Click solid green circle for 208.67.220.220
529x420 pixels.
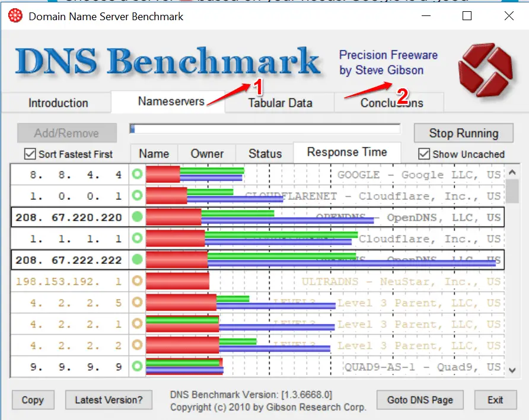coord(138,217)
